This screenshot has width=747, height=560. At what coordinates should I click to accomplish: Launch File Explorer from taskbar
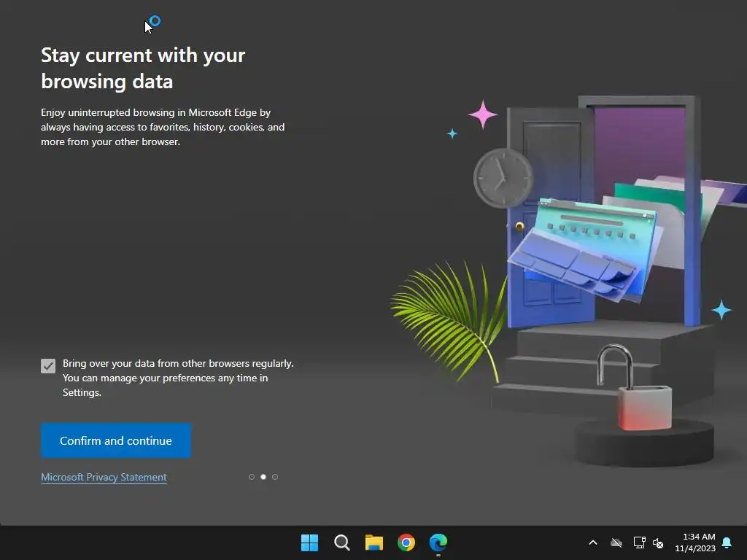(x=374, y=542)
